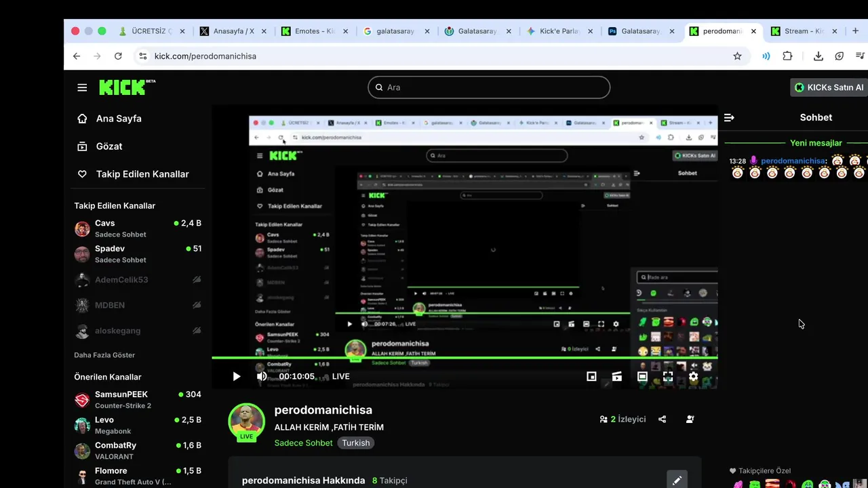Open the hamburger sidebar menu
Image resolution: width=868 pixels, height=488 pixels.
[82, 87]
